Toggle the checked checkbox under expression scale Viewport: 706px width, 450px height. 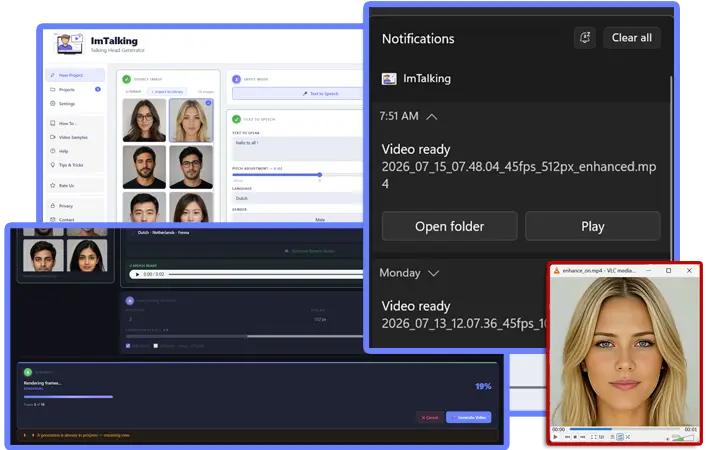[128, 346]
